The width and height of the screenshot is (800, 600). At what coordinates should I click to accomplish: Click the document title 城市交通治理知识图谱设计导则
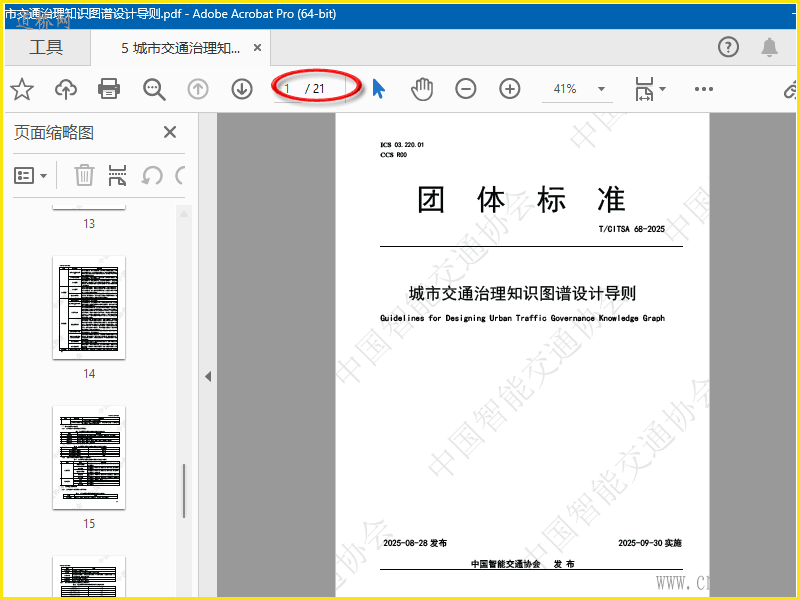[x=522, y=293]
